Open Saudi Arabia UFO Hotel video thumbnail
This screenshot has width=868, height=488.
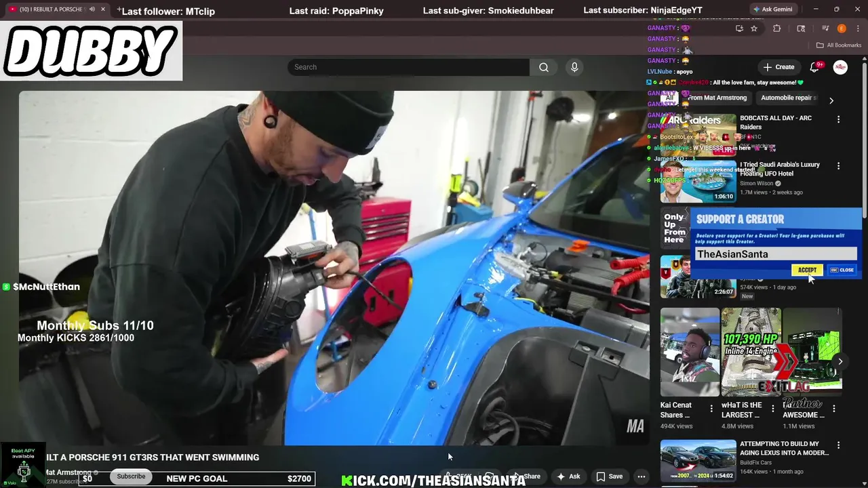[x=698, y=182]
